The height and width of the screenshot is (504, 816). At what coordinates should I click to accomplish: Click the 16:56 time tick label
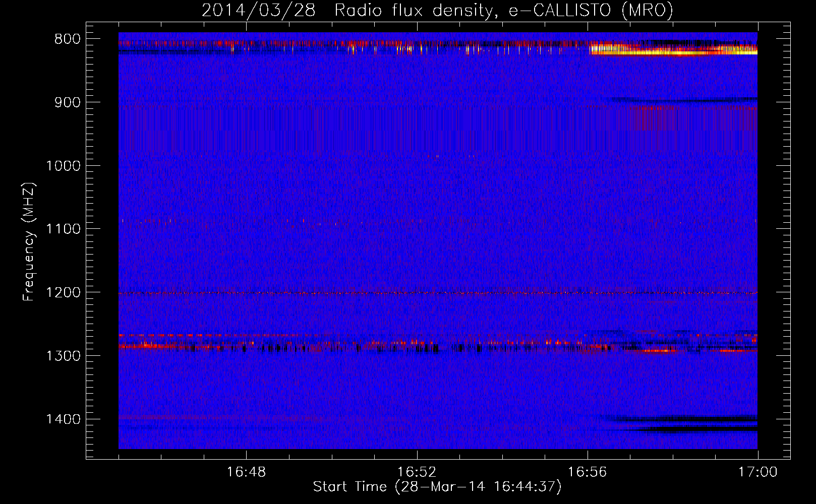tap(587, 472)
